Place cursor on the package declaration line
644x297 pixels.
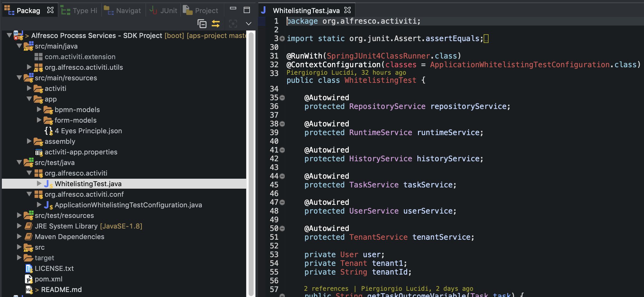(x=353, y=21)
